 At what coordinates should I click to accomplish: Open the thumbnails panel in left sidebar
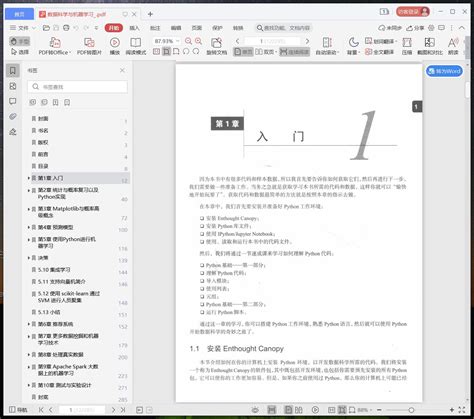[x=13, y=86]
